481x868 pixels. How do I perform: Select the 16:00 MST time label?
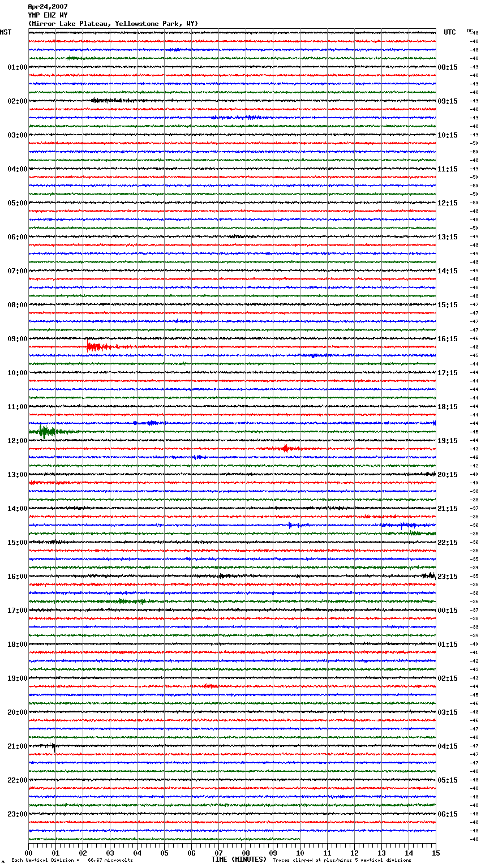tap(18, 577)
